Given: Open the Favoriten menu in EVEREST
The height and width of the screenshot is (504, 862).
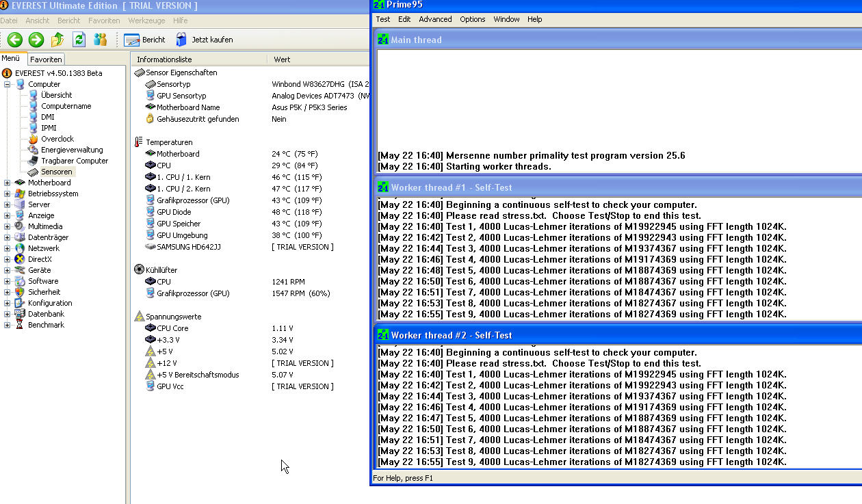Looking at the screenshot, I should [x=104, y=21].
